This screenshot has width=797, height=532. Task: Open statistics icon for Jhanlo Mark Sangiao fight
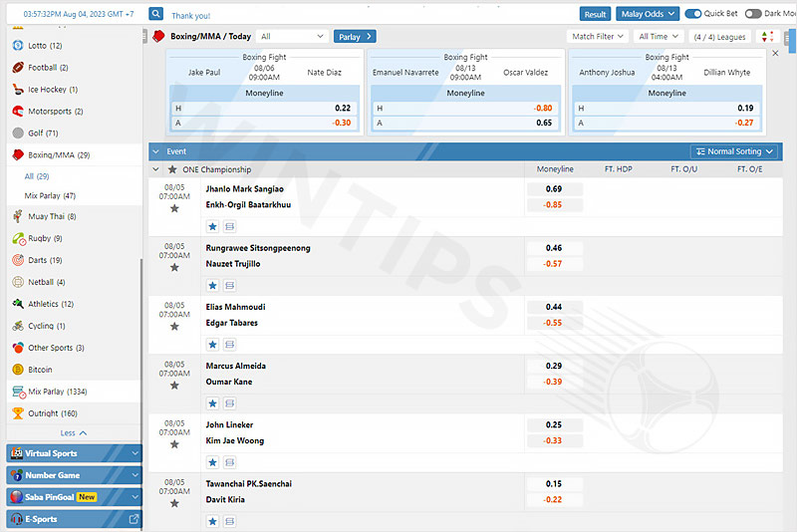coord(230,226)
